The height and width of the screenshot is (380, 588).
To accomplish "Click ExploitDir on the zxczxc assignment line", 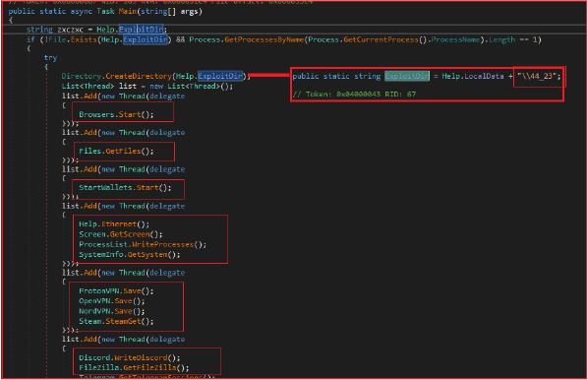I will (141, 30).
